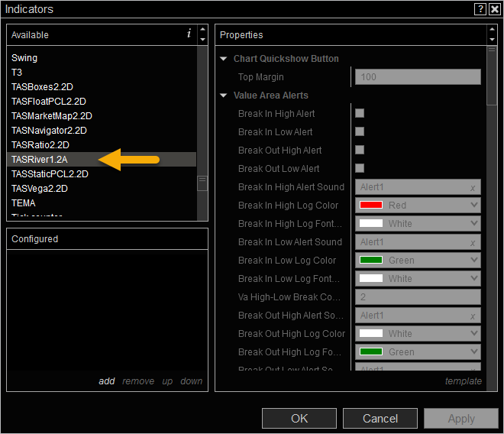This screenshot has height=434, width=504.
Task: Open Break In High Log Font dropdown
Action: click(418, 224)
